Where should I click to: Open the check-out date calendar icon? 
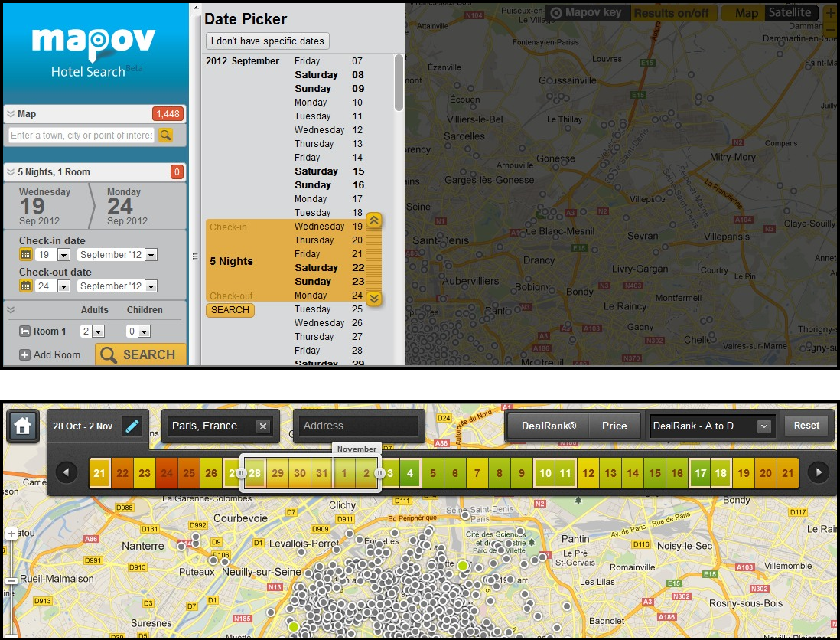tap(25, 286)
